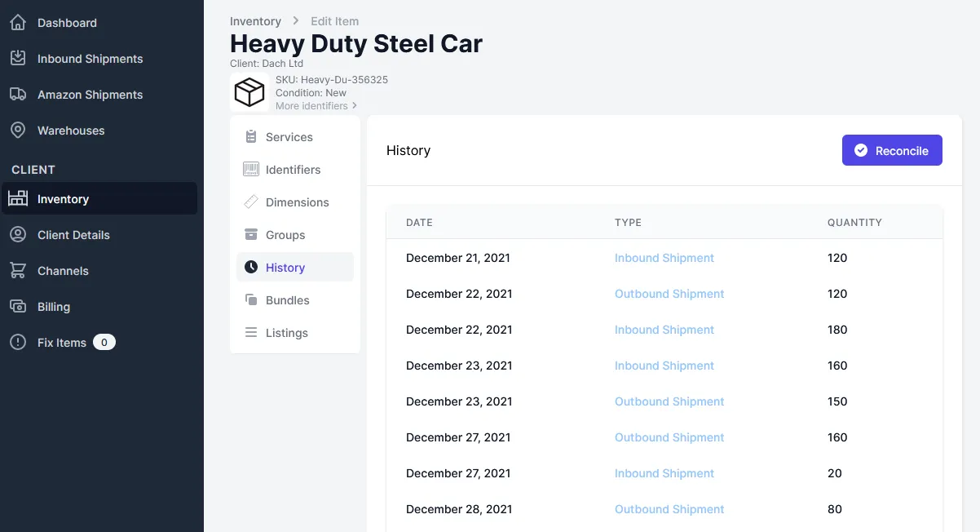Click the checkmark icon on Reconcile button
The image size is (980, 532).
pyautogui.click(x=861, y=151)
